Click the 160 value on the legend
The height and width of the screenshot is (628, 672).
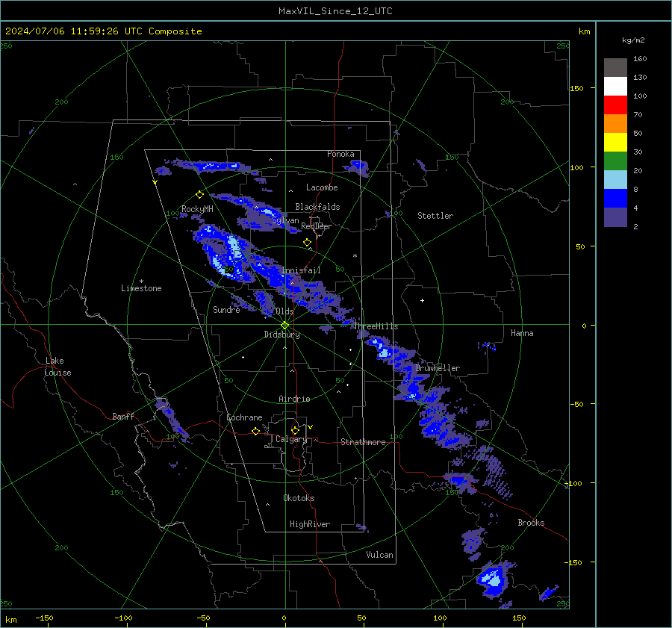click(x=640, y=59)
